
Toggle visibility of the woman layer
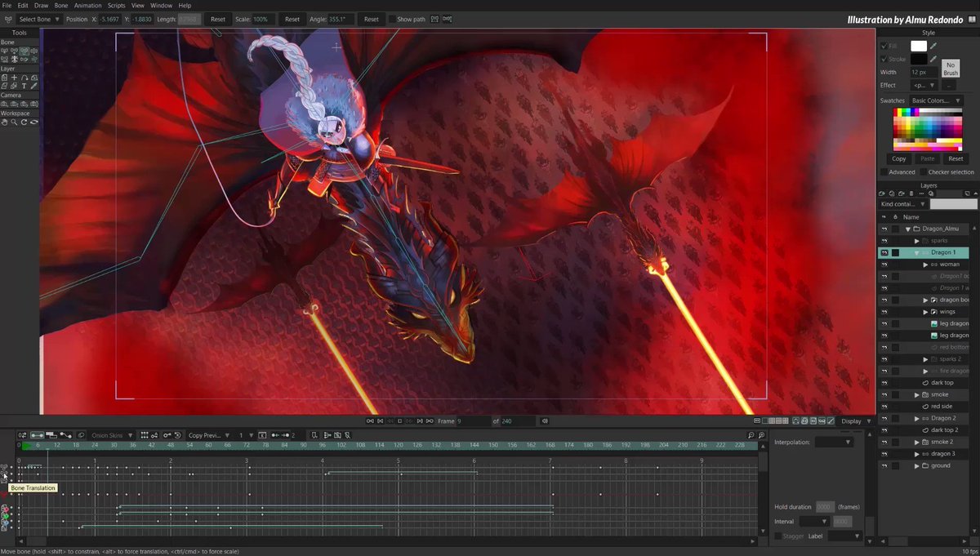coord(884,265)
